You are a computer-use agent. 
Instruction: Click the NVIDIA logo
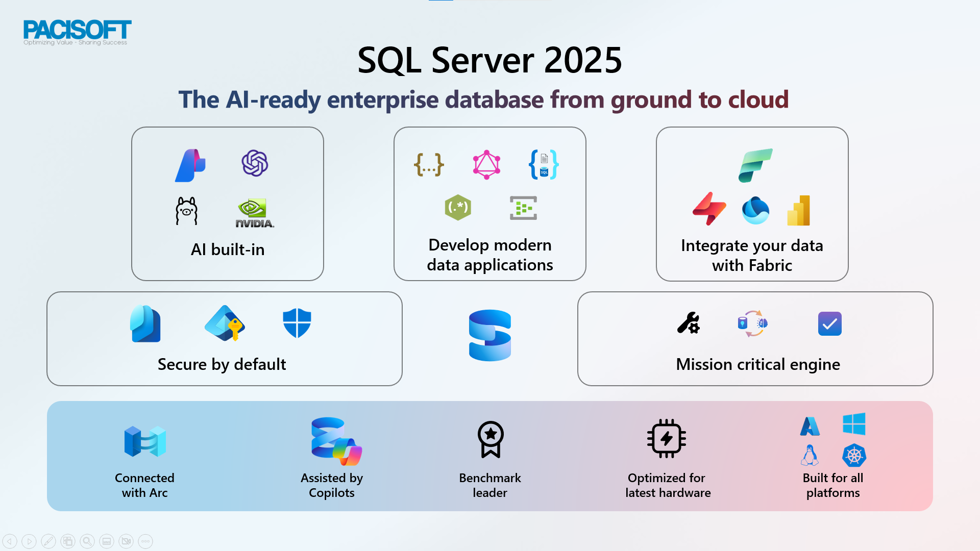point(254,213)
